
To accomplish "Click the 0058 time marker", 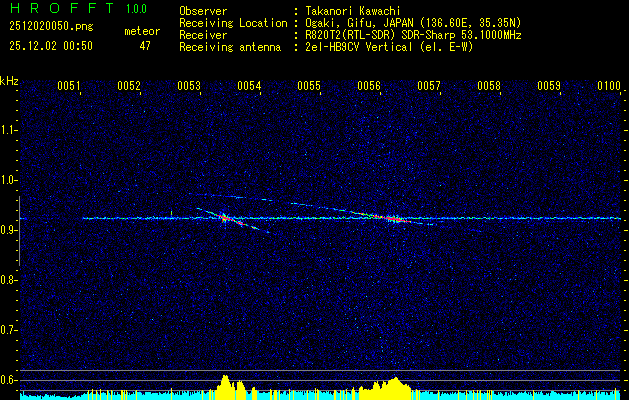I will click(x=489, y=86).
